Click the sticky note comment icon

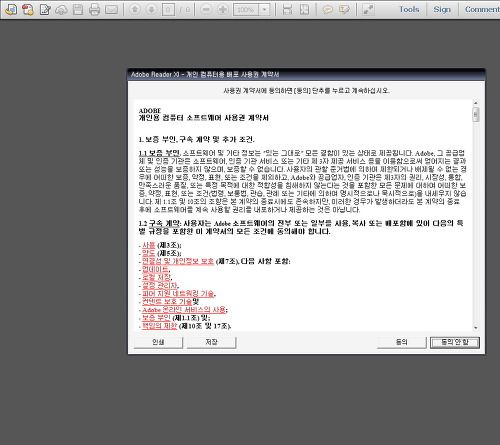point(328,10)
